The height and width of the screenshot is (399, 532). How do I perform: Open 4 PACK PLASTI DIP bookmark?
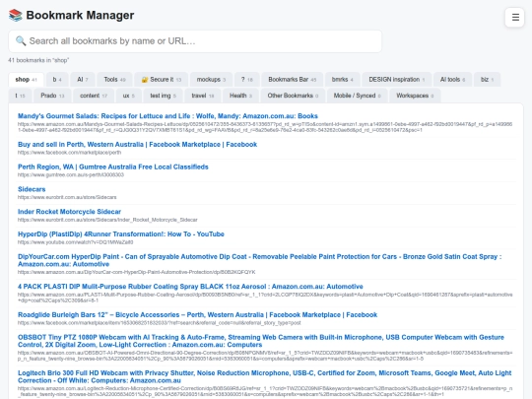(190, 287)
